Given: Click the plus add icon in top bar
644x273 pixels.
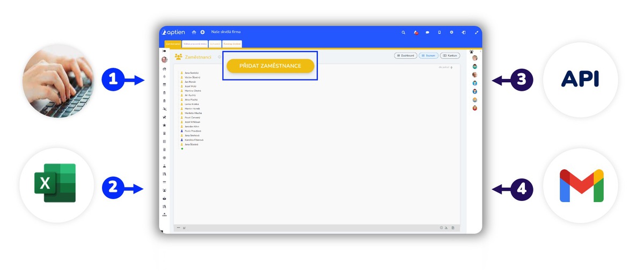Looking at the screenshot, I should point(202,32).
